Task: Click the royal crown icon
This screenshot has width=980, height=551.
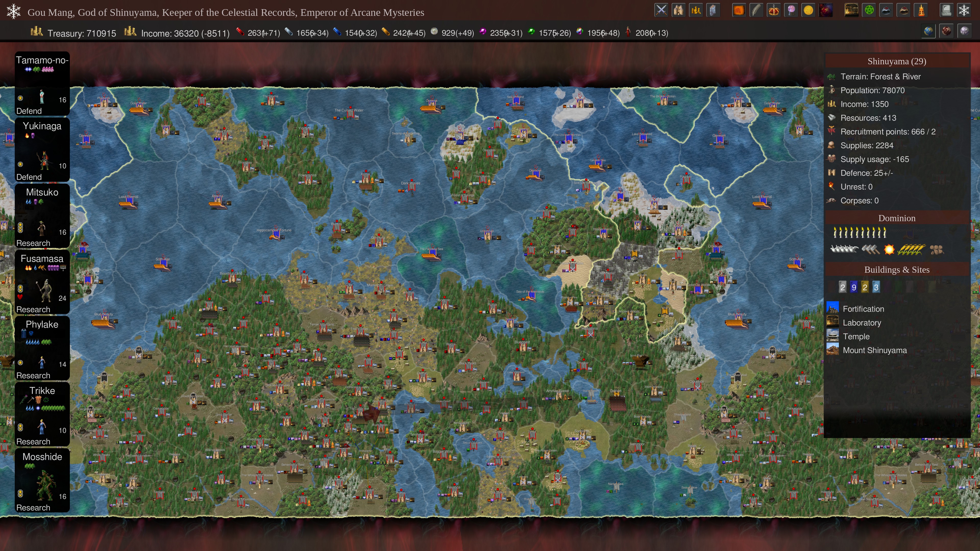Action: click(774, 10)
